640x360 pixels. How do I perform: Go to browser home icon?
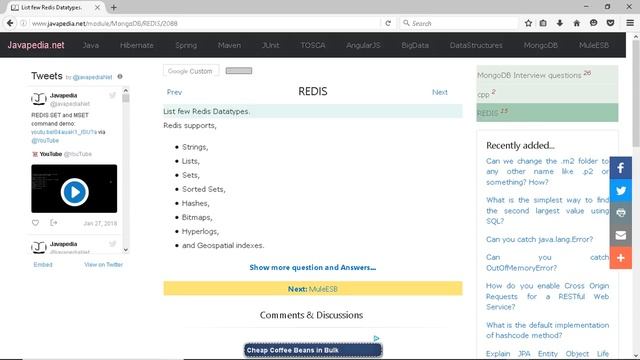pyautogui.click(x=576, y=23)
